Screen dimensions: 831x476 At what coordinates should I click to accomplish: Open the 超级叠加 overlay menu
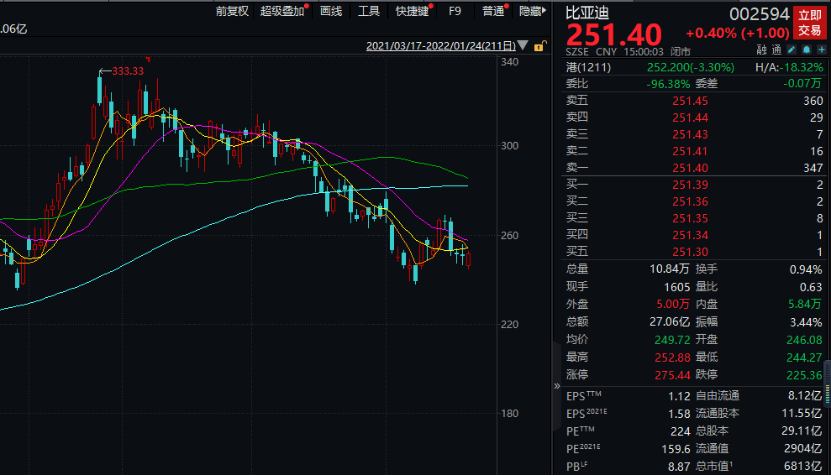coord(282,11)
